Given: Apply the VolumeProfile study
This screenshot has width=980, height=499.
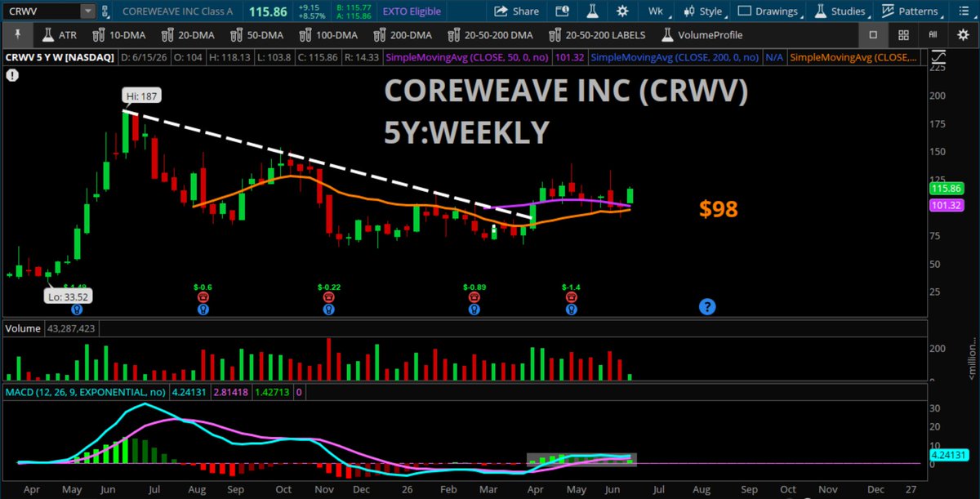Looking at the screenshot, I should tap(702, 35).
